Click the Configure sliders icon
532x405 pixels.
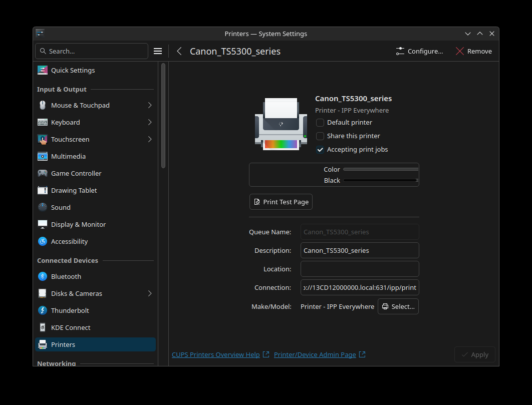[x=400, y=51]
